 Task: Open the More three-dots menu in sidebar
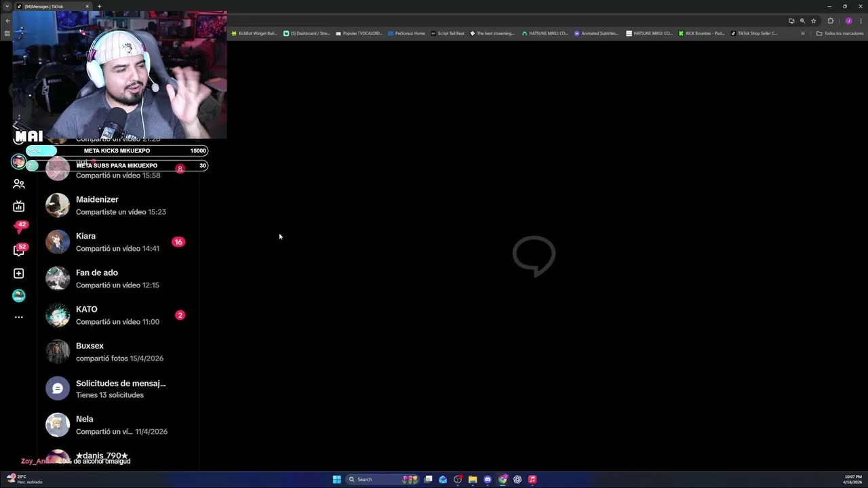(18, 317)
